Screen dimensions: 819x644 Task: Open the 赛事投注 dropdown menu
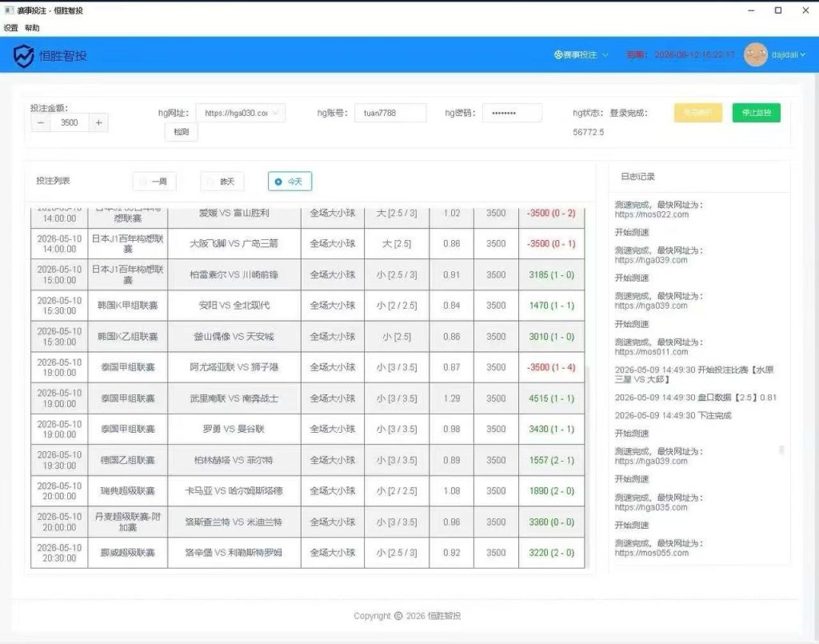(x=581, y=54)
